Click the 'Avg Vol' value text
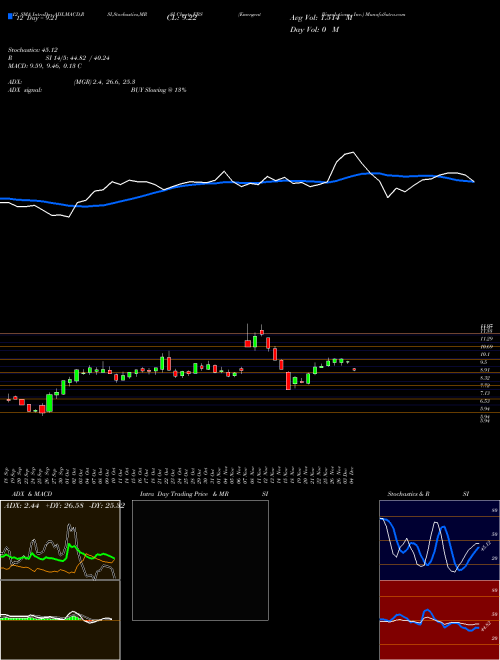 [321, 18]
